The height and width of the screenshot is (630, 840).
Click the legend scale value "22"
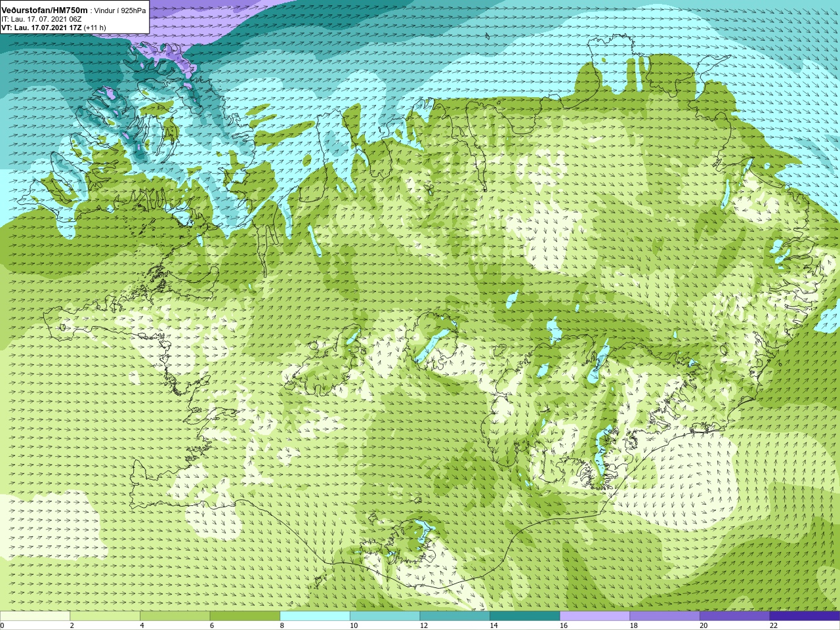tap(774, 625)
